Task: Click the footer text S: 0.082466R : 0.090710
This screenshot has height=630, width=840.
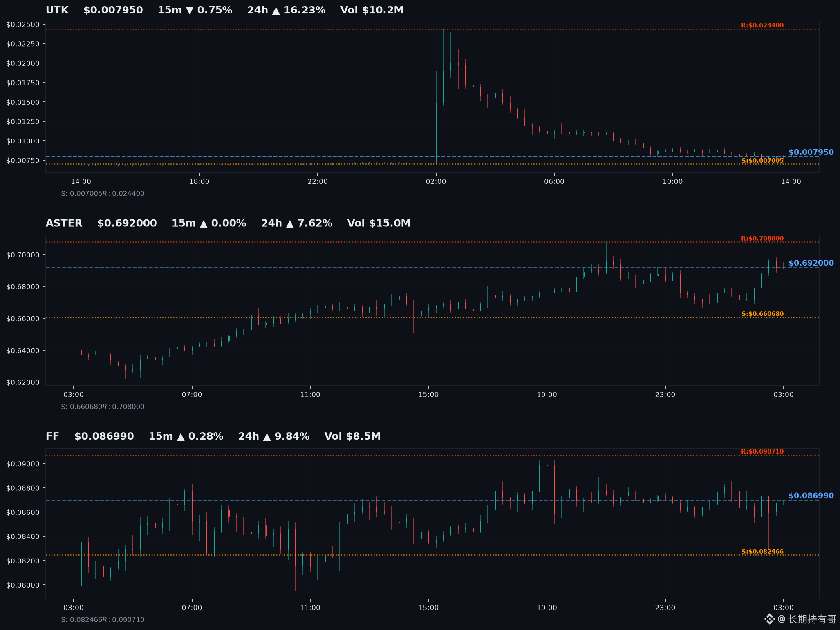Action: [x=103, y=620]
